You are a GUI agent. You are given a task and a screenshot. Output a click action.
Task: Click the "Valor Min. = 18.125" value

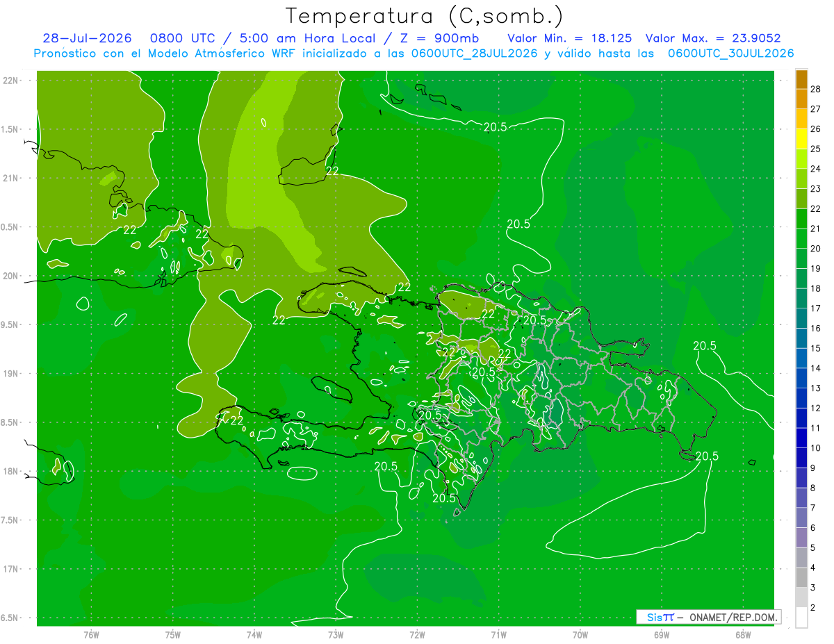point(570,39)
